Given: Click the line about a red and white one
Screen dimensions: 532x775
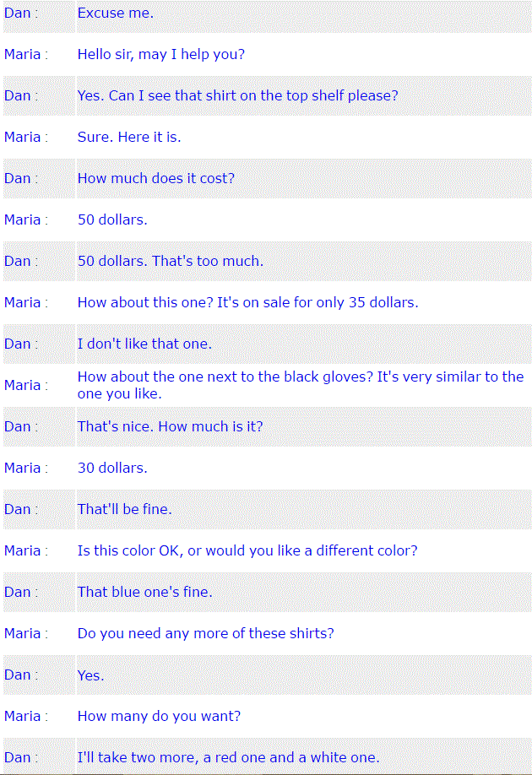Looking at the screenshot, I should (x=229, y=758).
